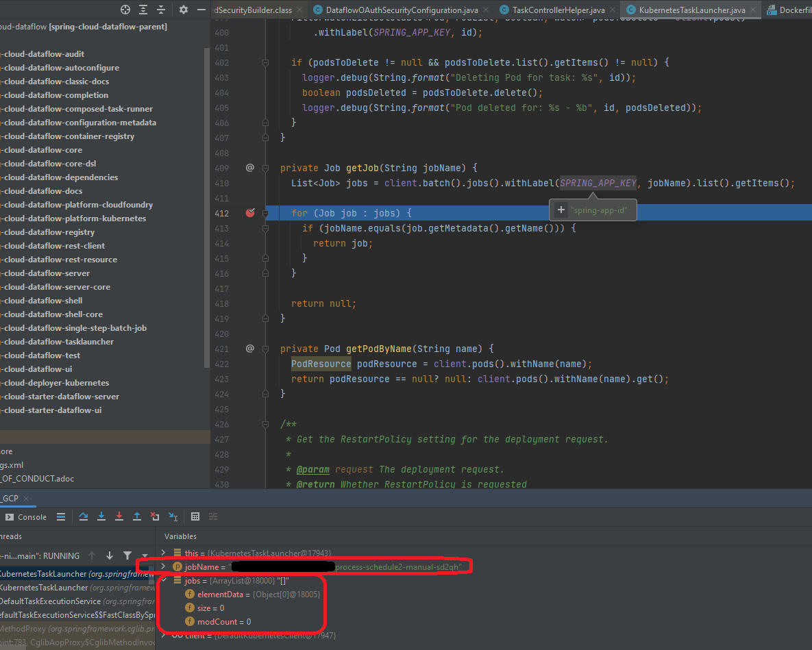Select the cloud-deployer-kubernetes module
This screenshot has width=812, height=650.
click(x=56, y=382)
